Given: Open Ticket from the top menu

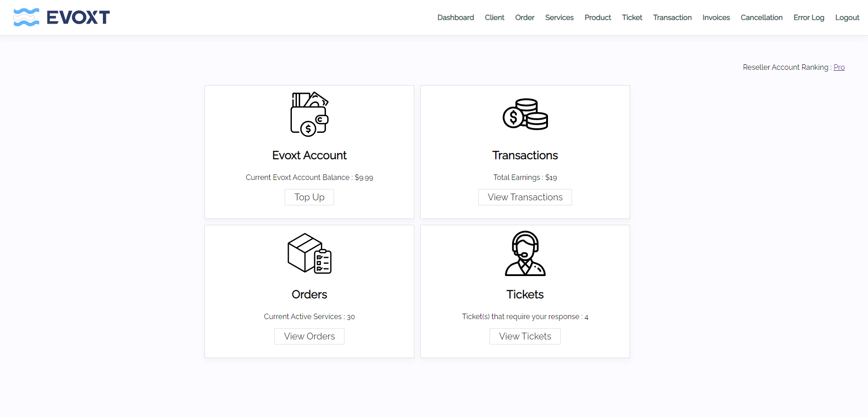Looking at the screenshot, I should tap(632, 18).
